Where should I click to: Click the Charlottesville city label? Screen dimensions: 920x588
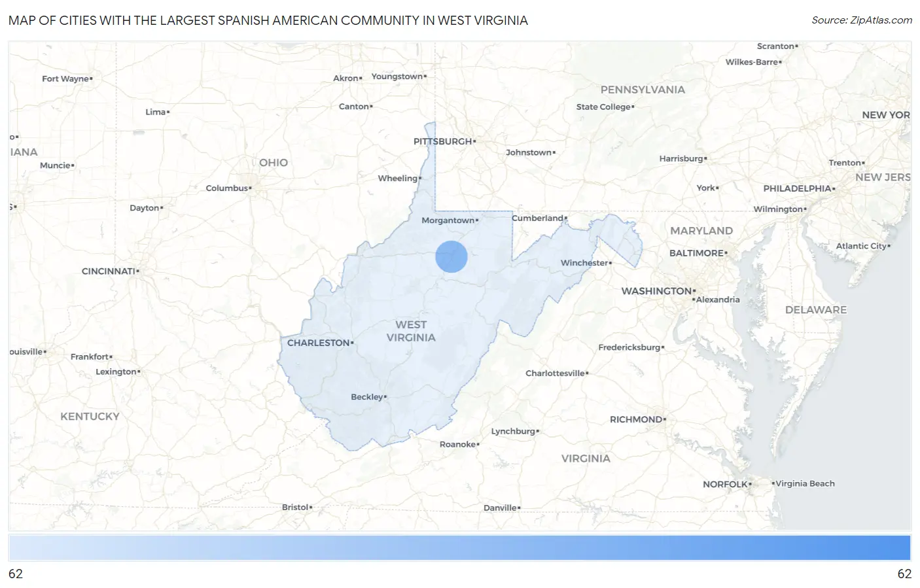click(556, 373)
